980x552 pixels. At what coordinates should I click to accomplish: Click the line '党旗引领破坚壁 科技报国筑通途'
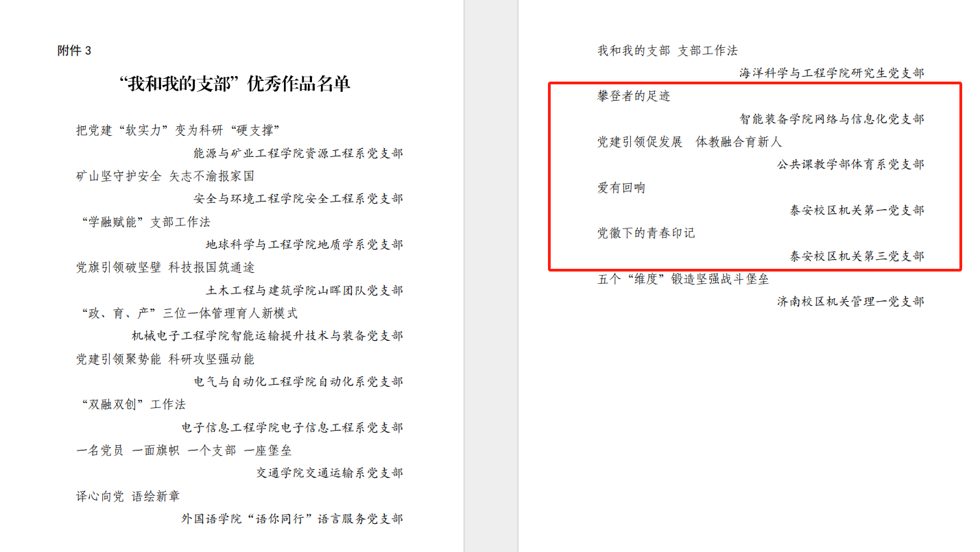pyautogui.click(x=165, y=267)
